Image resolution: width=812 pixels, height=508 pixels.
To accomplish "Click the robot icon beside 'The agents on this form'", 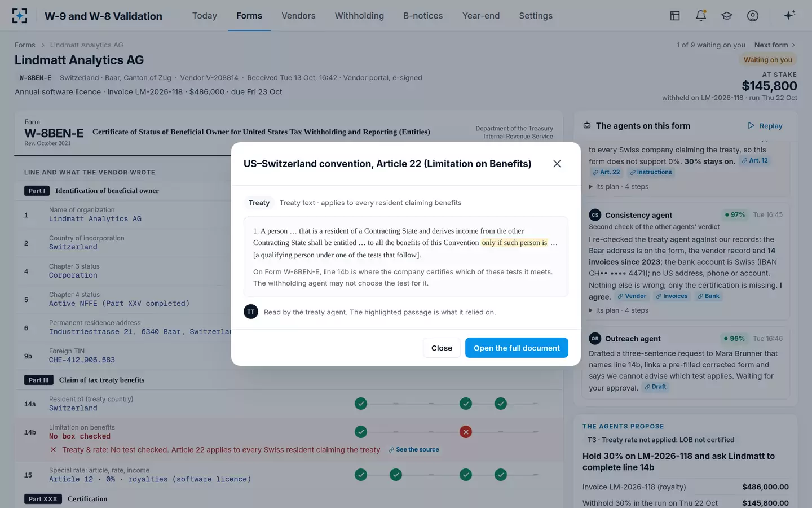I will pyautogui.click(x=587, y=126).
